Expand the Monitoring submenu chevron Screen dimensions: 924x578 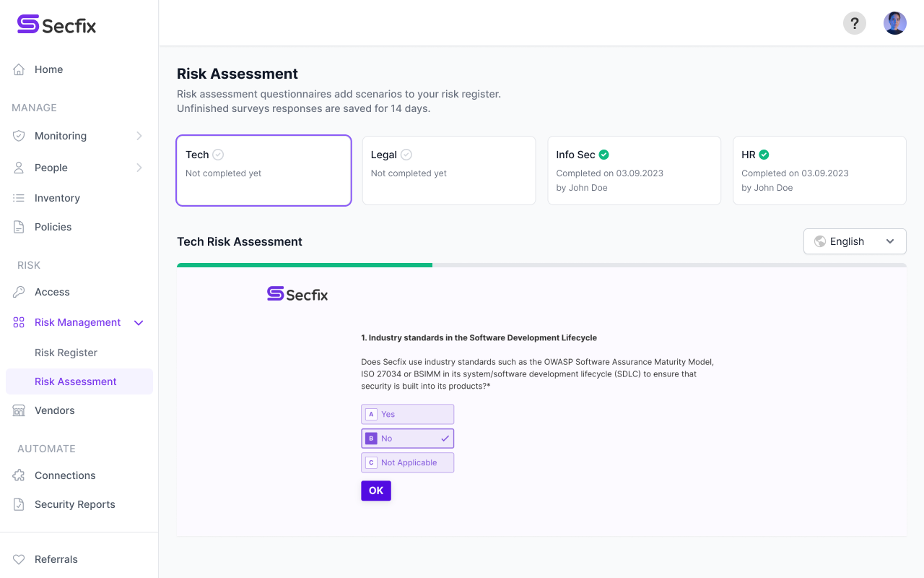[139, 136]
